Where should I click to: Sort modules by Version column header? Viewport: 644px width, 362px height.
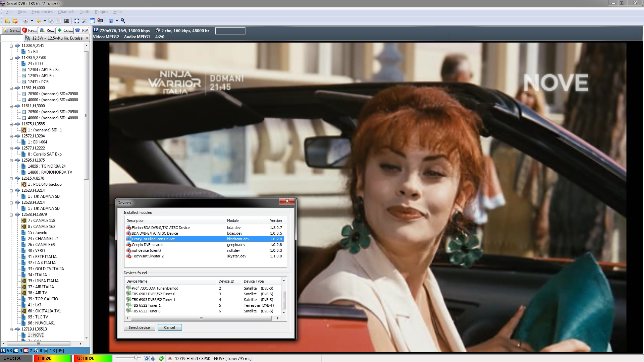coord(272,221)
